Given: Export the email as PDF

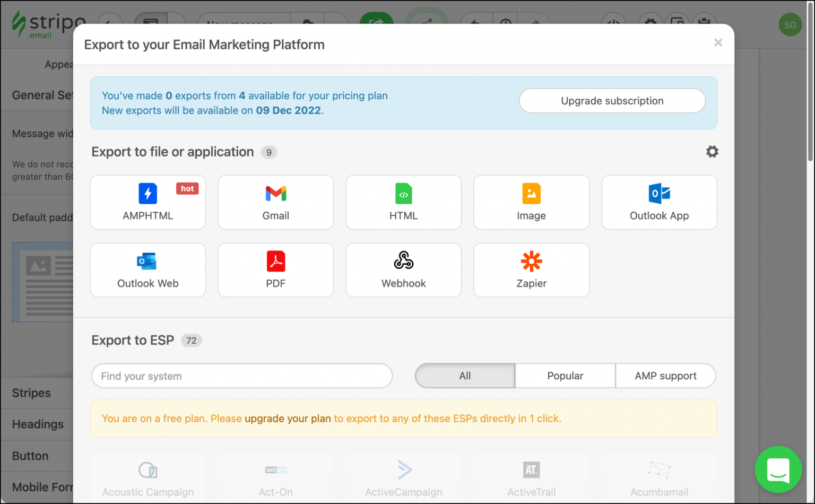Looking at the screenshot, I should [275, 270].
